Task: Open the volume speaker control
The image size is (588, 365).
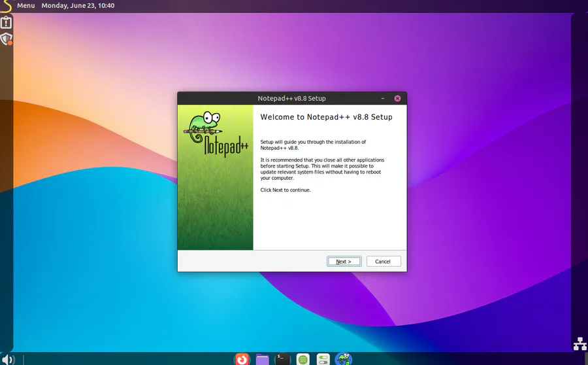Action: tap(7, 359)
